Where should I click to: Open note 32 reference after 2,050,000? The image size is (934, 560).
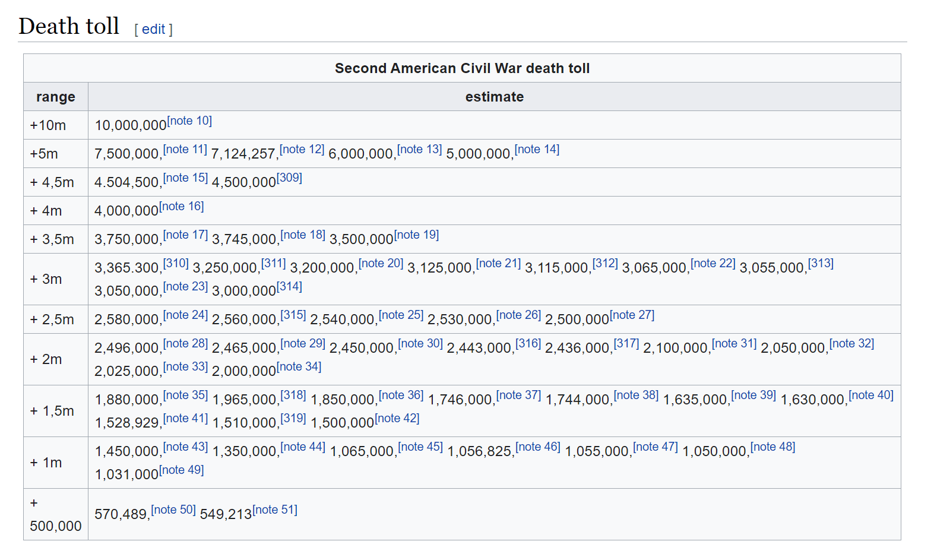click(x=852, y=343)
